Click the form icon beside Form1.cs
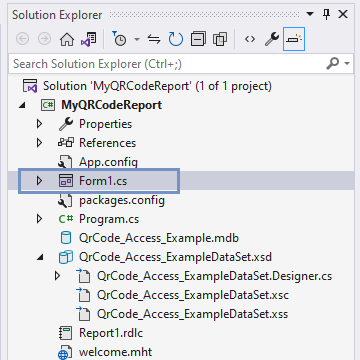The width and height of the screenshot is (360, 360). coord(66,181)
